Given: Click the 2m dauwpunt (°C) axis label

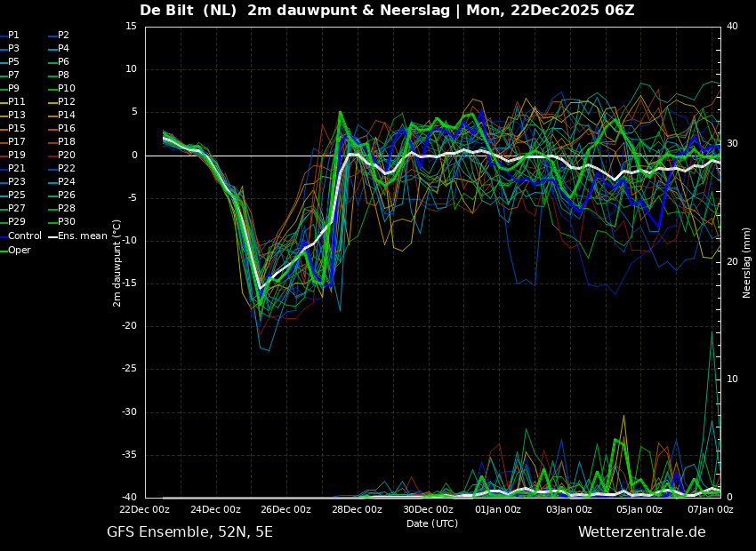Looking at the screenshot, I should pos(117,263).
